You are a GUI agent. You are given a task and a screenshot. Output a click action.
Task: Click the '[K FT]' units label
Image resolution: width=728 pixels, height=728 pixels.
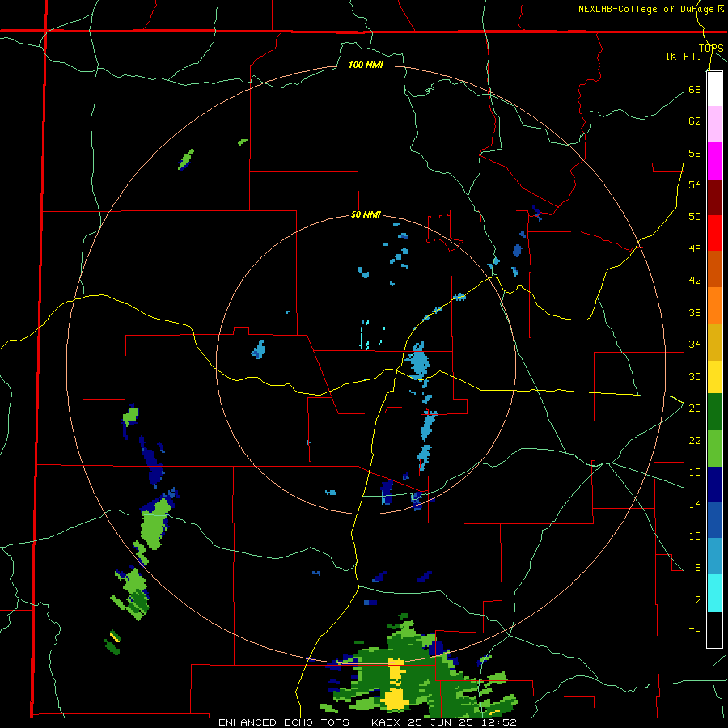pos(684,56)
